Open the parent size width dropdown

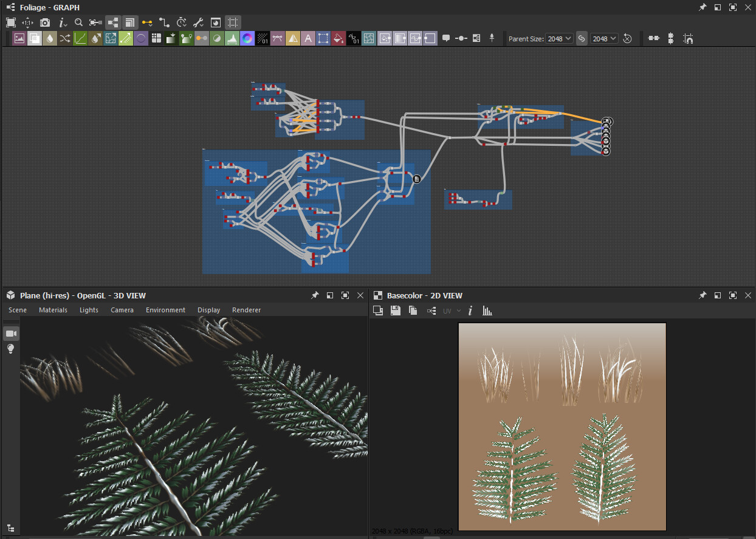[560, 38]
